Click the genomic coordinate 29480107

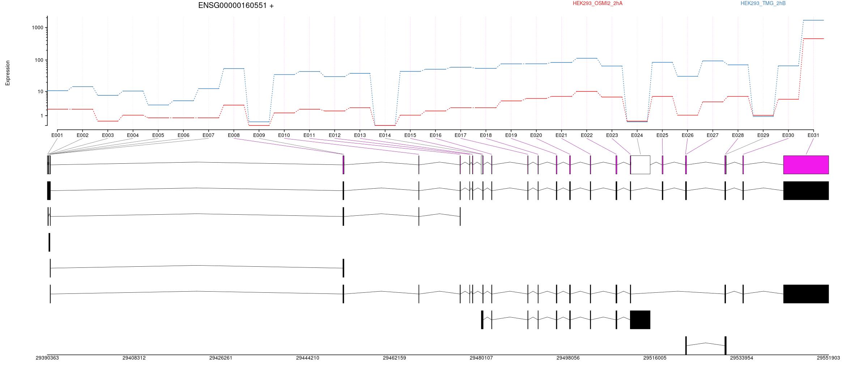(x=481, y=358)
